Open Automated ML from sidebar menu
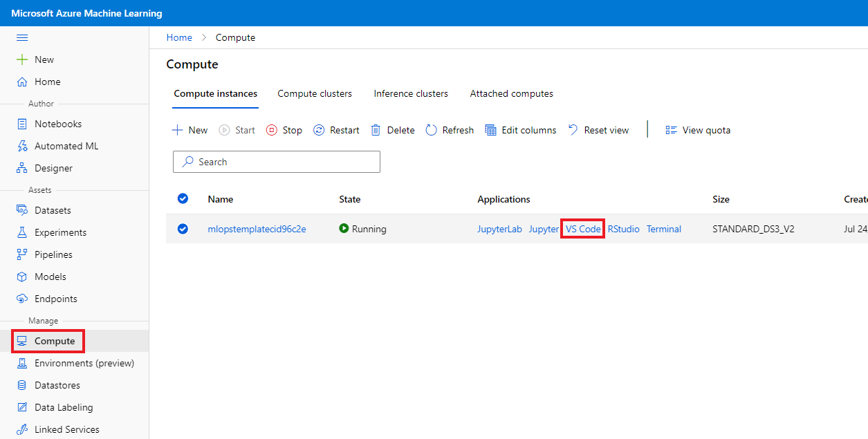 click(66, 146)
